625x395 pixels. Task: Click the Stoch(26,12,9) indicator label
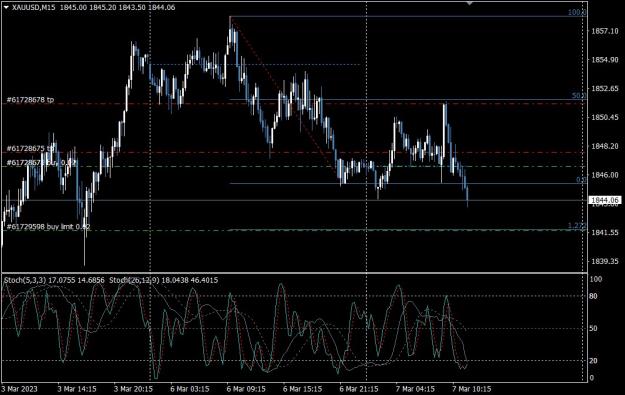click(x=163, y=280)
